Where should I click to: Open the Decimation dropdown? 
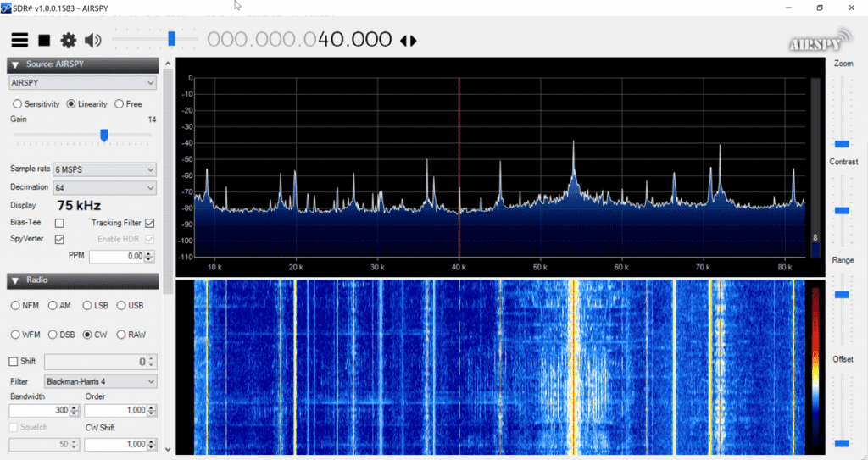pos(105,187)
